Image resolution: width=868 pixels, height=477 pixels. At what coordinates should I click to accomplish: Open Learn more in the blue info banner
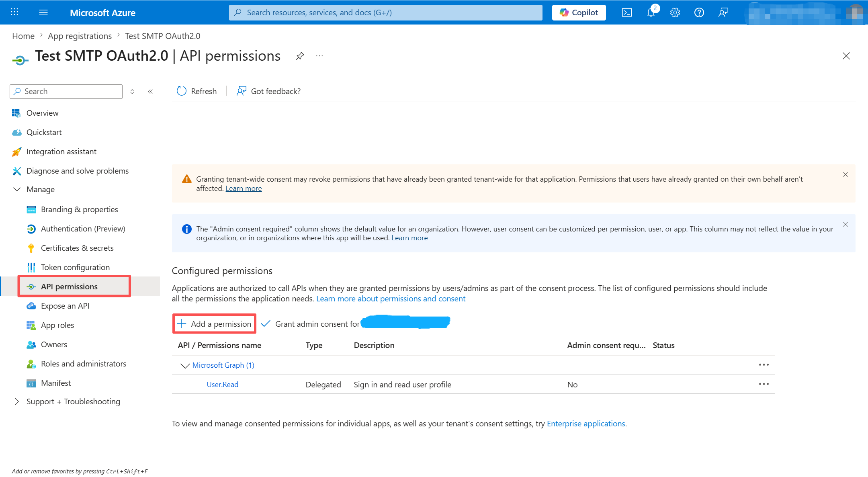409,238
